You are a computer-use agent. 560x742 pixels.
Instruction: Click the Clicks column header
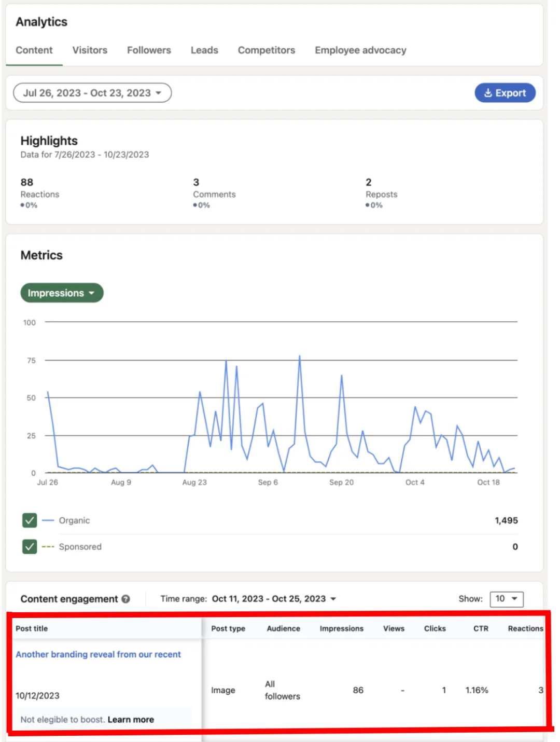click(x=435, y=628)
